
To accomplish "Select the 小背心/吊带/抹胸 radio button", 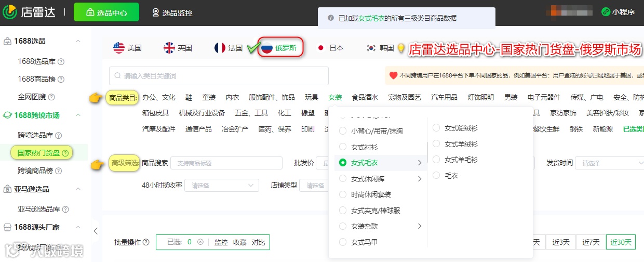I will pos(343,131).
